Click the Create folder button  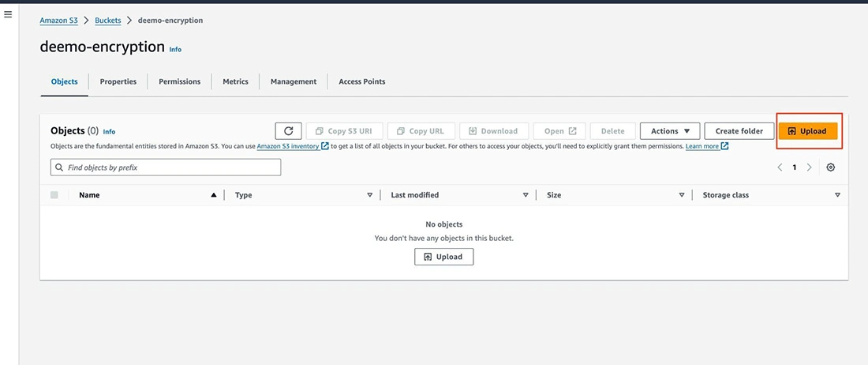[x=739, y=131]
